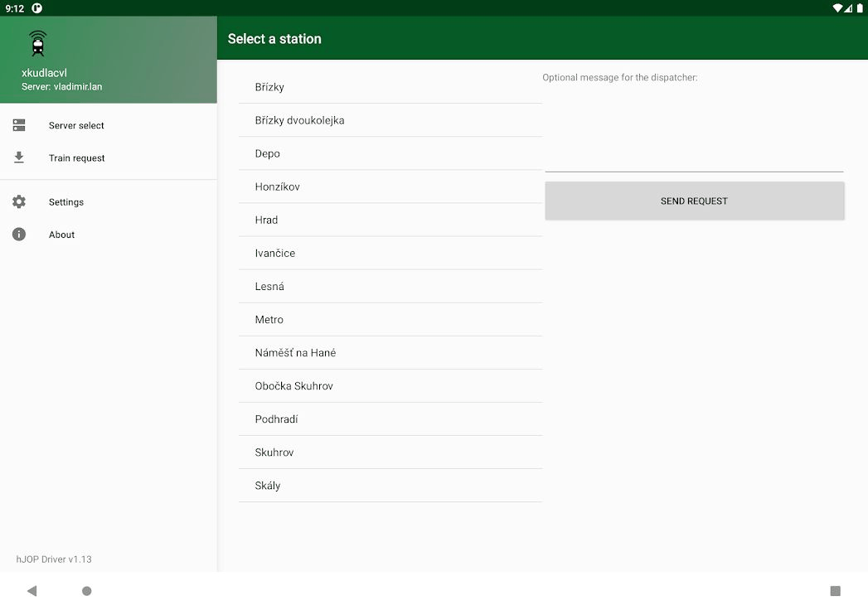Screen dimensions: 868x610
Task: Choose Depo from the station list
Action: pyautogui.click(x=267, y=153)
